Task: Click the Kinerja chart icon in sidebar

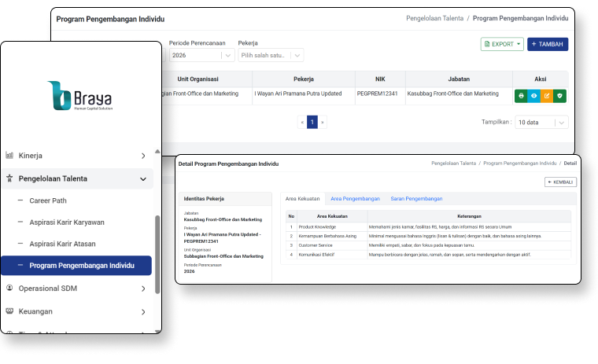Action: point(9,156)
